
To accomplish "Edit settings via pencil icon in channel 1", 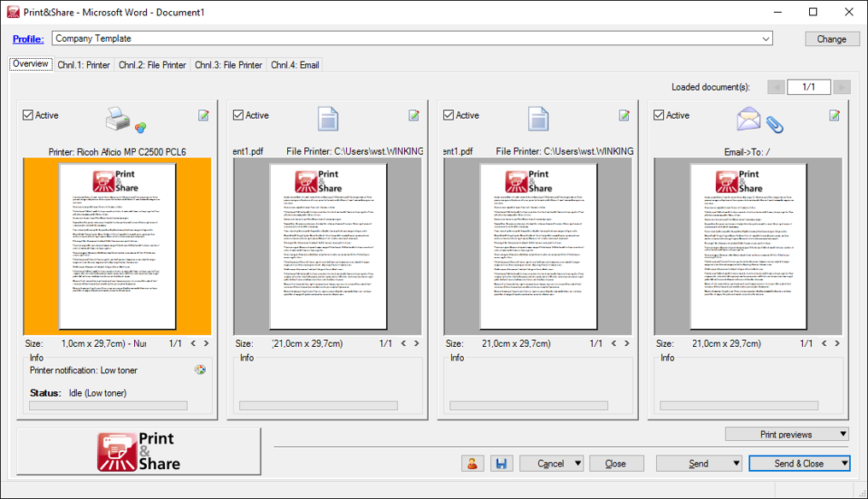I will 203,114.
